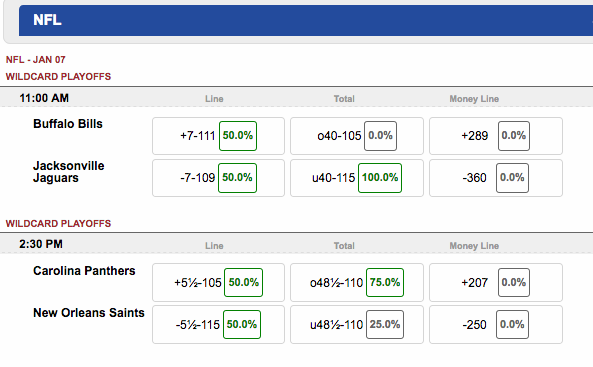Choose Jacksonville Jaguars -360 money line

[496, 178]
